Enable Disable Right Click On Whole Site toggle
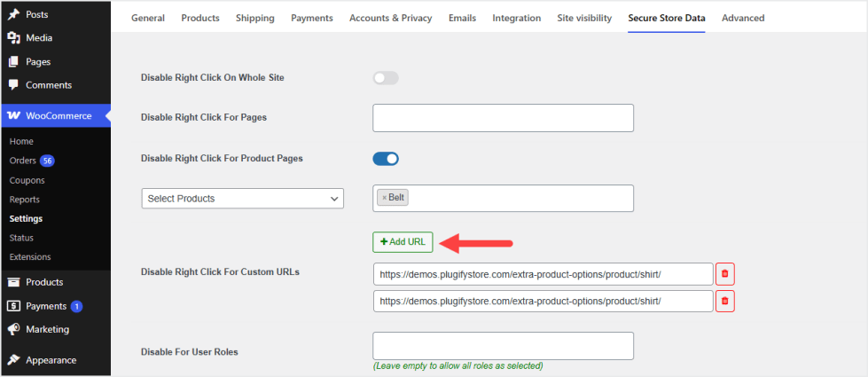This screenshot has width=868, height=377. (386, 78)
